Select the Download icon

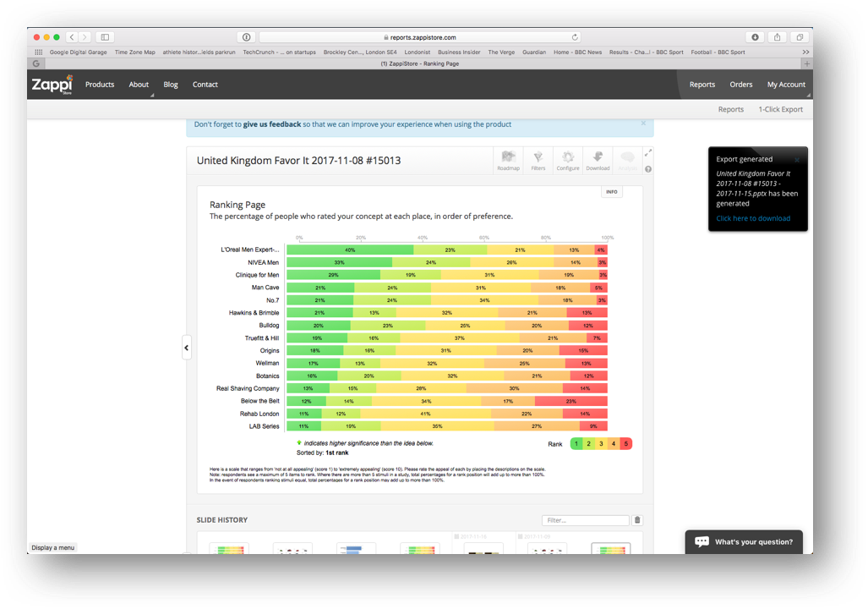[x=598, y=161]
